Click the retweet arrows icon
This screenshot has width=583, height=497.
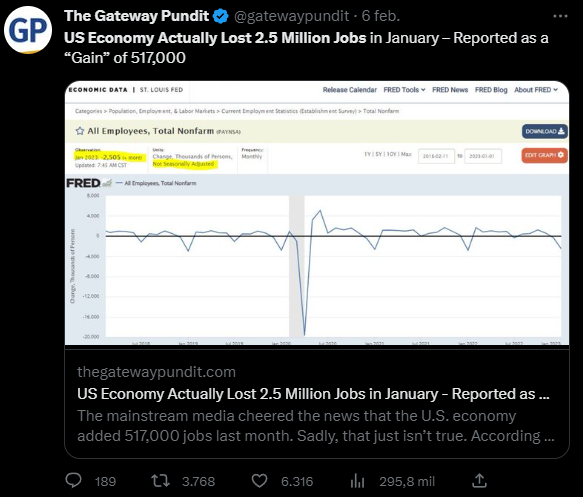pyautogui.click(x=161, y=481)
